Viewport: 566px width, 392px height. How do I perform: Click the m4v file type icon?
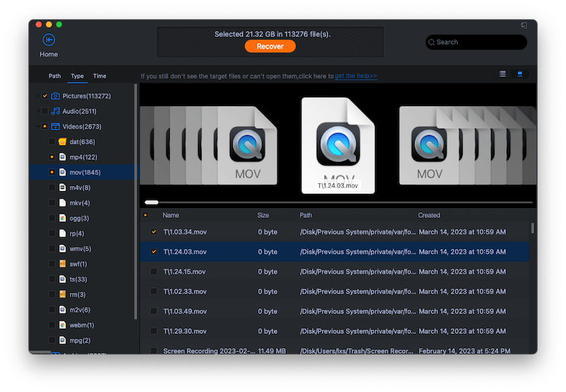(62, 188)
